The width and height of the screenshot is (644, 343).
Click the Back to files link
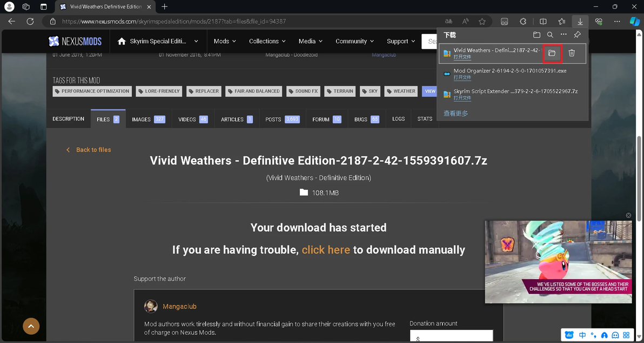click(x=88, y=150)
